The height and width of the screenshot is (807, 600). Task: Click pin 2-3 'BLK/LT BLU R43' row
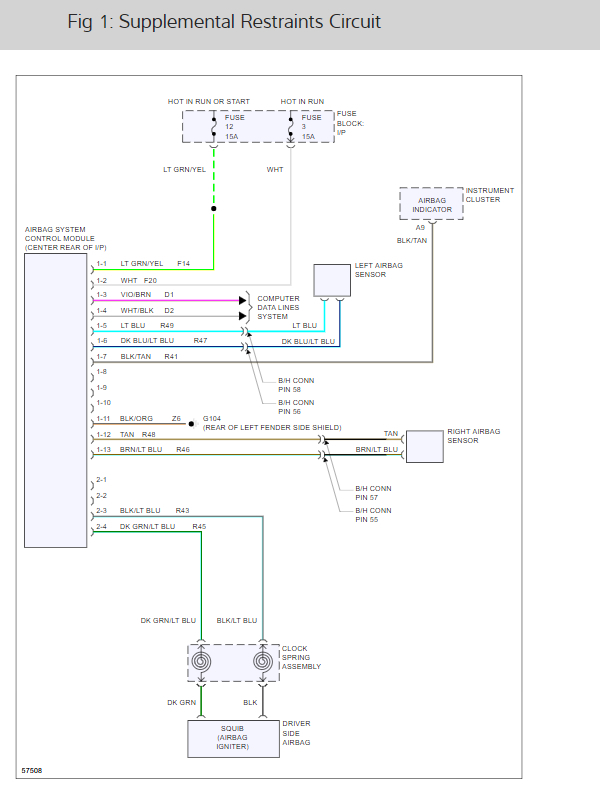143,511
